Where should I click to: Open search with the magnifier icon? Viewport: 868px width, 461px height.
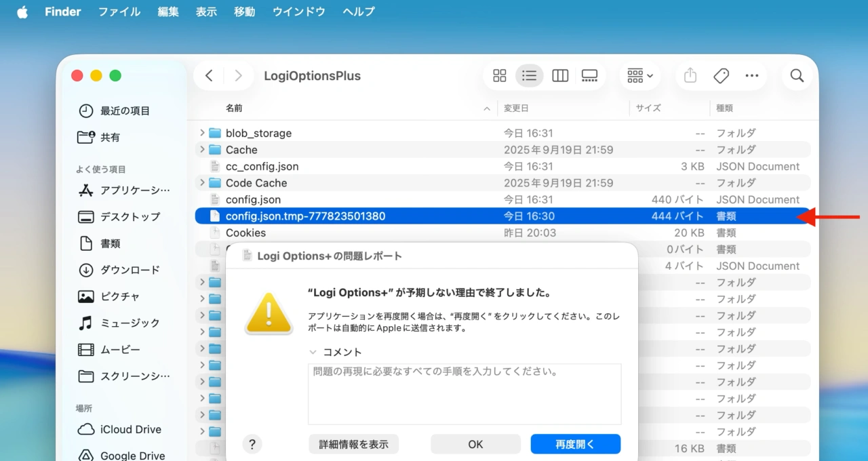pos(796,75)
